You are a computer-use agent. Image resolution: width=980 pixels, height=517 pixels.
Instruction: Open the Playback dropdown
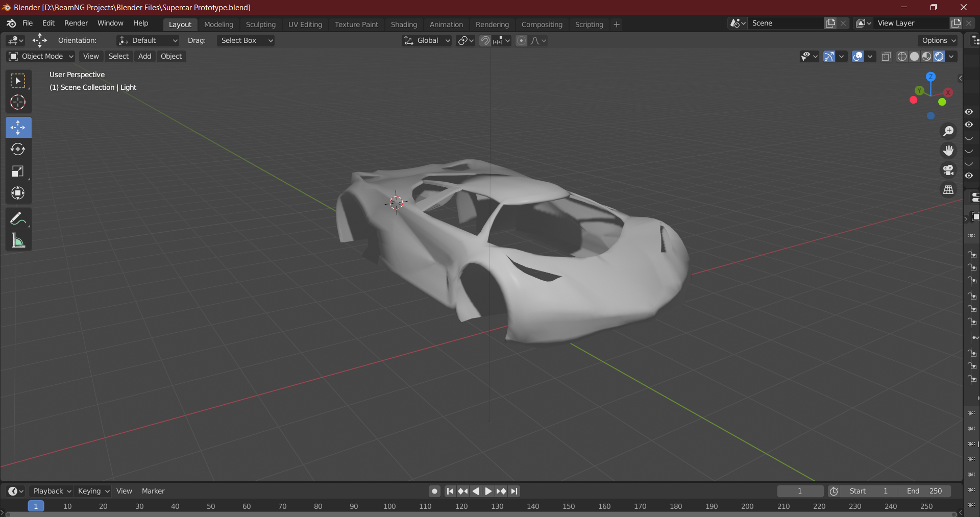(x=52, y=491)
